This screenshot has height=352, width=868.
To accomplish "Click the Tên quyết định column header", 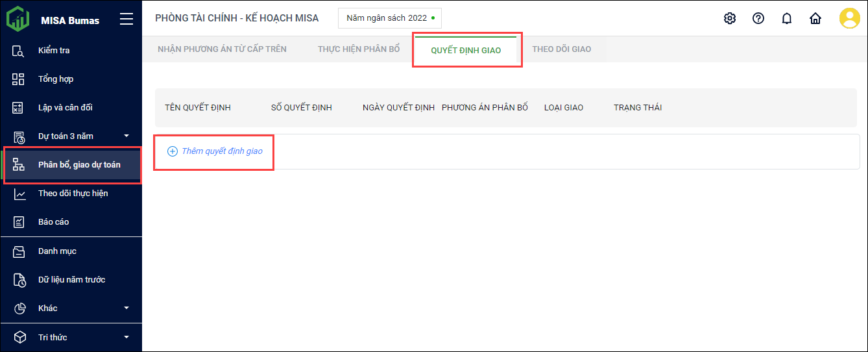I will tap(198, 108).
